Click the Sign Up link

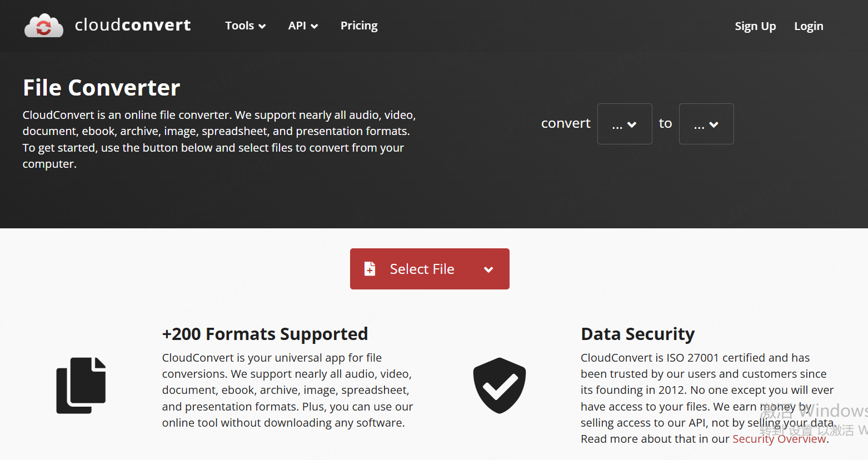tap(755, 26)
